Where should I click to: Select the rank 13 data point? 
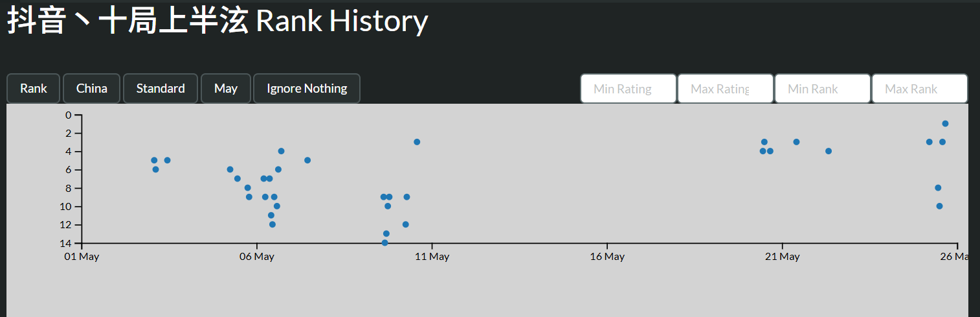click(x=386, y=234)
